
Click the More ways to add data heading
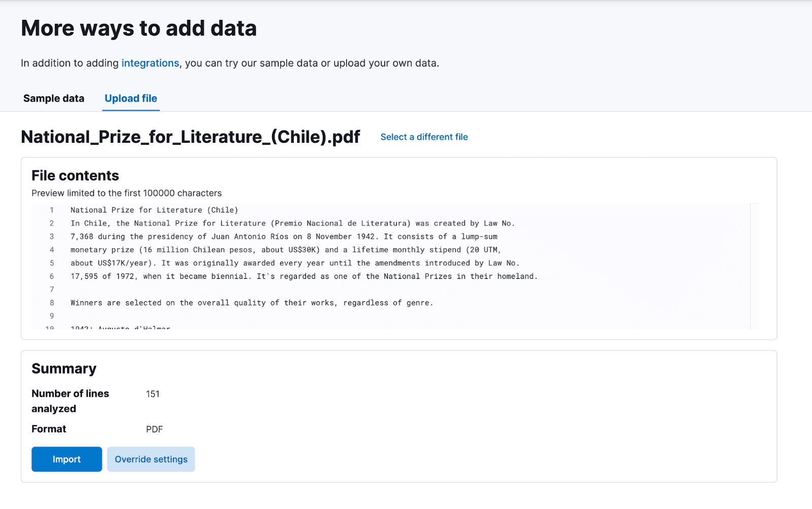click(139, 28)
